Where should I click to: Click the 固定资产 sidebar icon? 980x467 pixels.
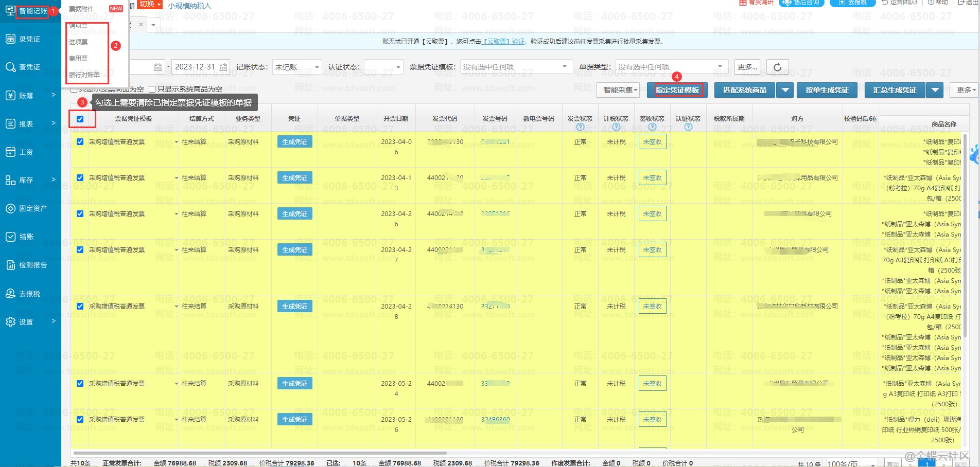[10, 208]
